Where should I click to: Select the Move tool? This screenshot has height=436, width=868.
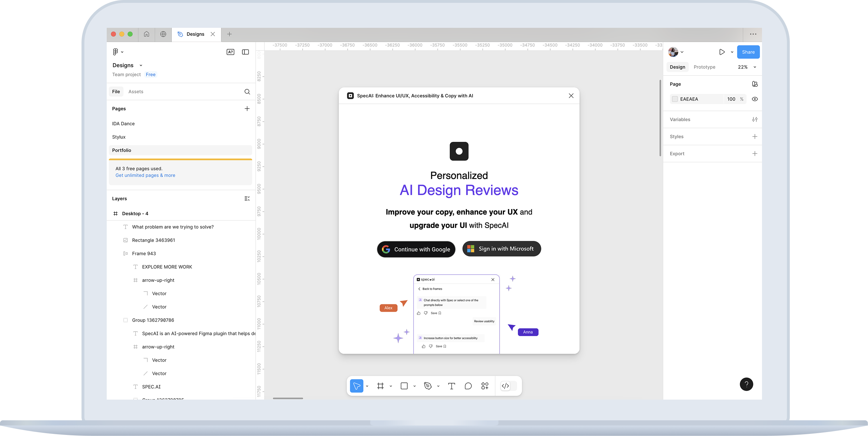coord(357,386)
